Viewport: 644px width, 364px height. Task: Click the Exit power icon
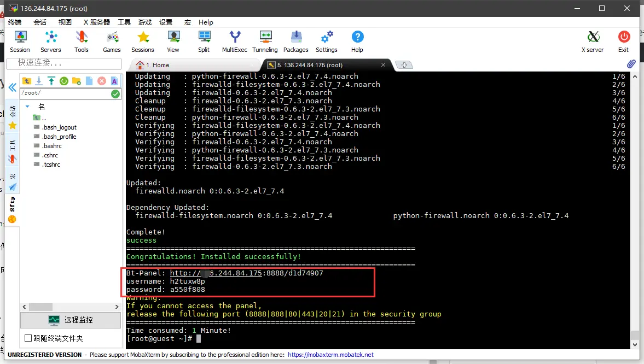pos(623,42)
